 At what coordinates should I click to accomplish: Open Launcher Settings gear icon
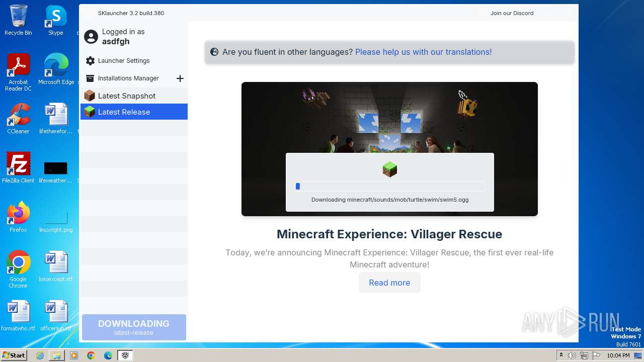[x=90, y=61]
